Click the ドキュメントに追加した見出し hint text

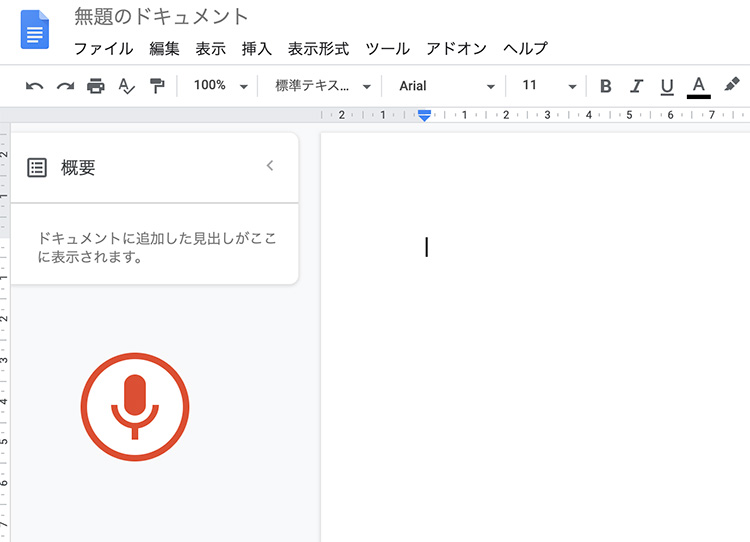click(x=156, y=247)
